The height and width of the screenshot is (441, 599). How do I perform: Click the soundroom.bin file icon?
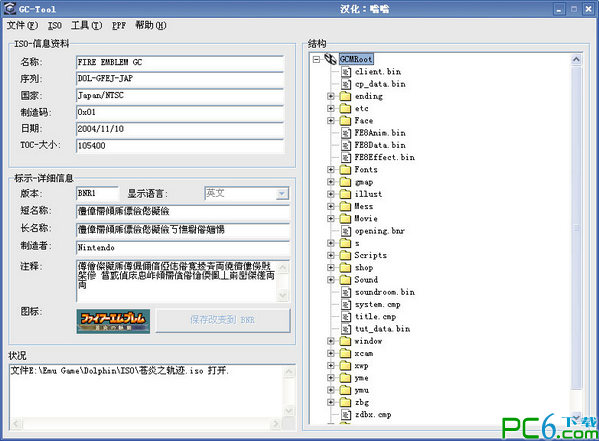click(x=346, y=292)
